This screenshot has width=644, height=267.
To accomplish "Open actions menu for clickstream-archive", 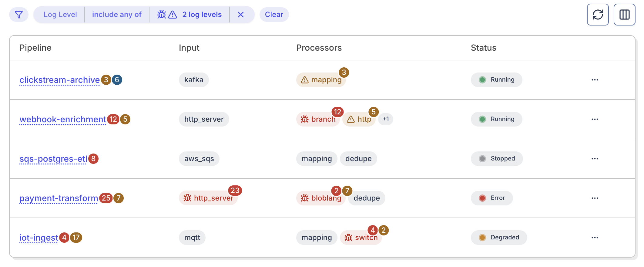I will pyautogui.click(x=595, y=80).
